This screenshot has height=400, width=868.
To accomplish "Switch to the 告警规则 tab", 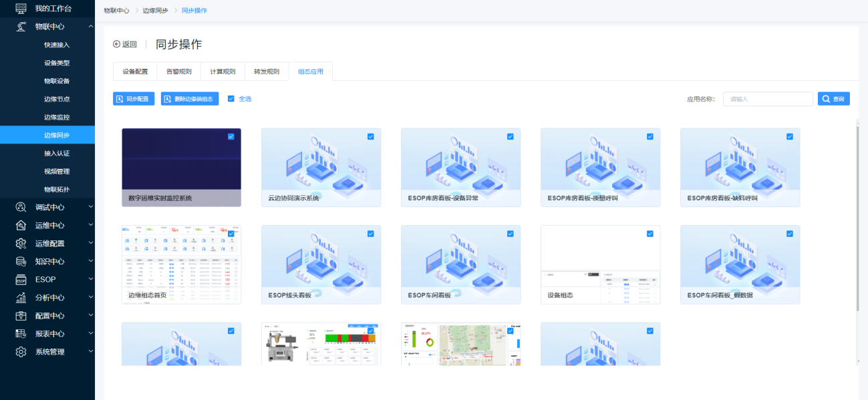I will point(178,71).
